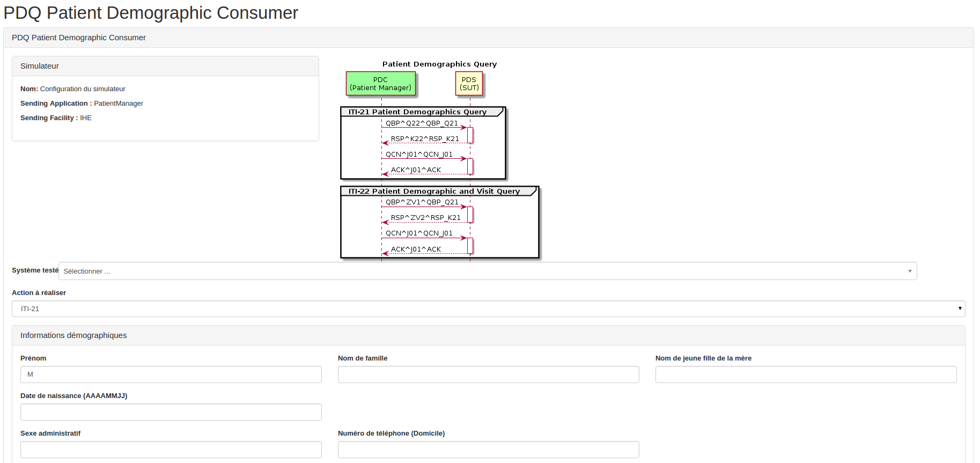This screenshot has width=980, height=463.
Task: Expand the Action à réaliser ITI-21 select
Action: [488, 308]
